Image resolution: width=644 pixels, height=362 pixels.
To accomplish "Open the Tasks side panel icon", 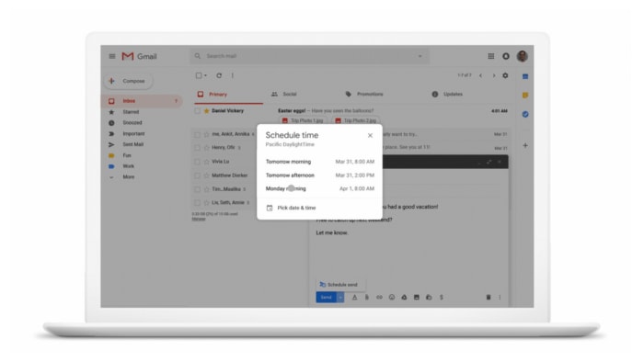I will point(525,114).
